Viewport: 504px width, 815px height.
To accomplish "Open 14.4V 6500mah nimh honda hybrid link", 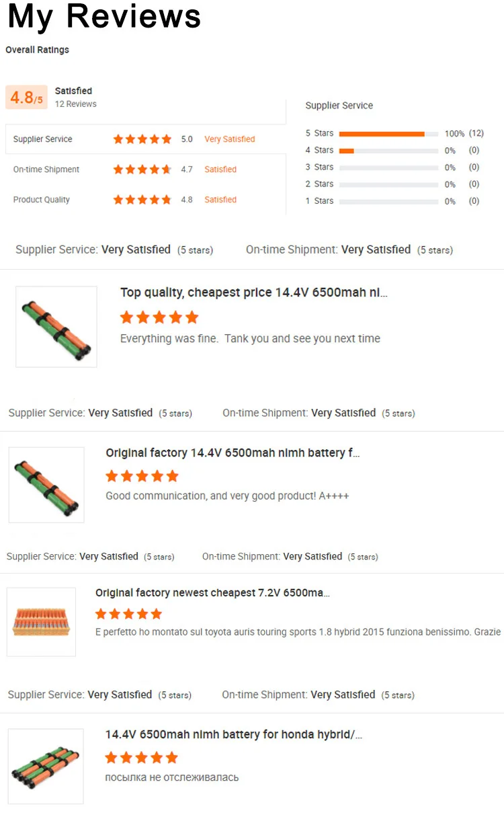I will [x=234, y=734].
